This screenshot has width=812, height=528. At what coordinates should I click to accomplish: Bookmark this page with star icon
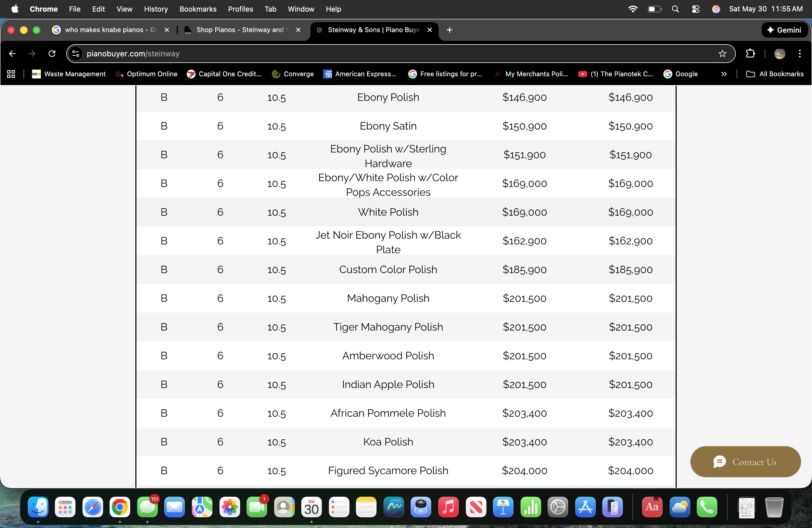coord(722,54)
